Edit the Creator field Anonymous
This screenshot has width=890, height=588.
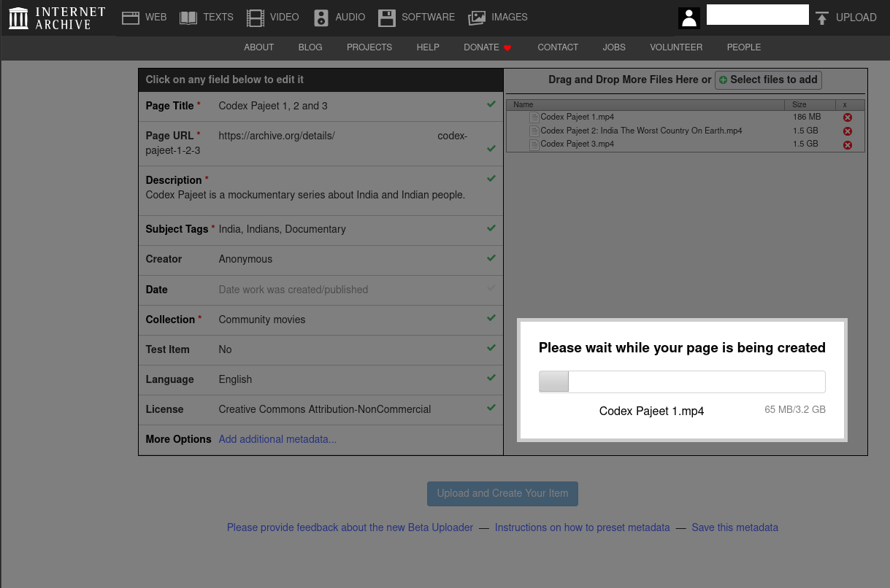coord(245,259)
